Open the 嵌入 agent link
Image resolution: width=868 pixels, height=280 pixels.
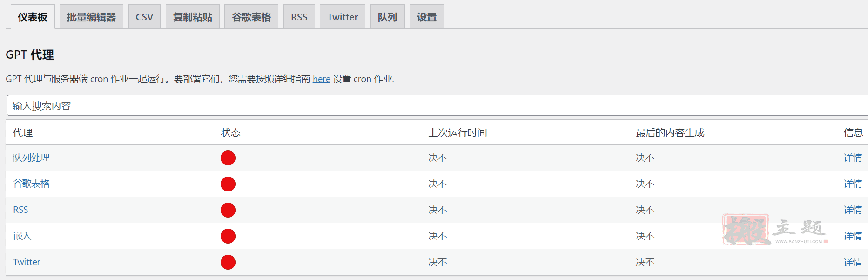[22, 236]
